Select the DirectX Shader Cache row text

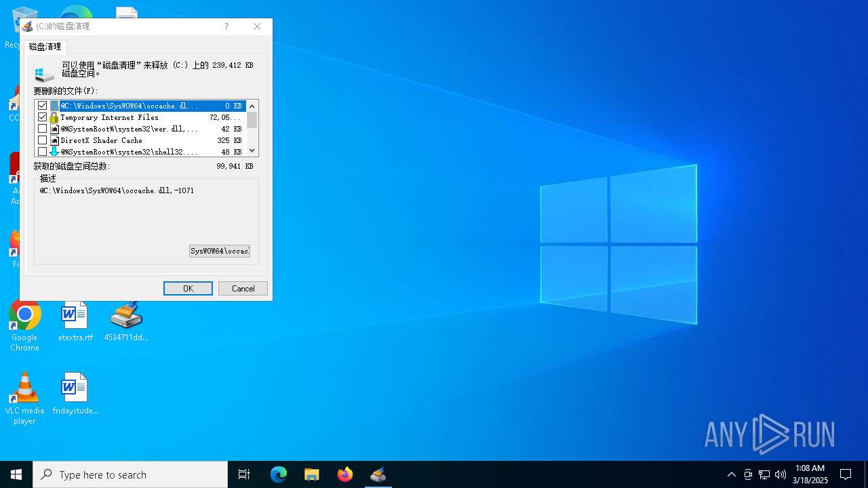click(101, 140)
